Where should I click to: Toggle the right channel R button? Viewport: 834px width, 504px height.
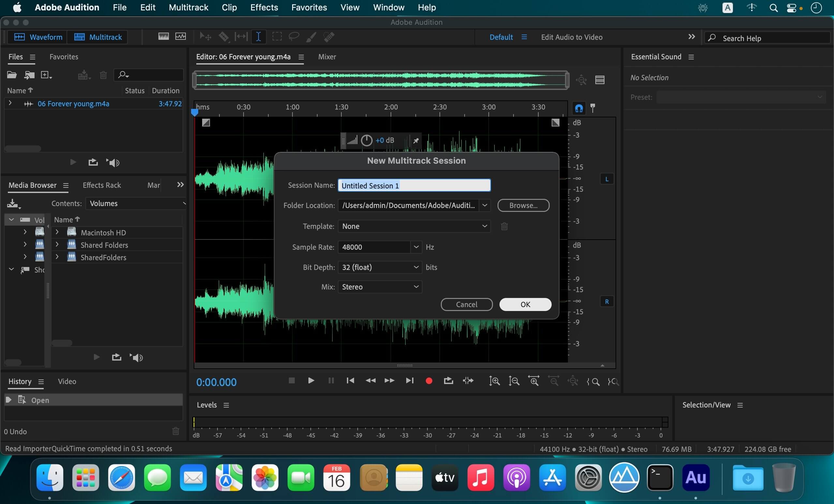coord(607,302)
